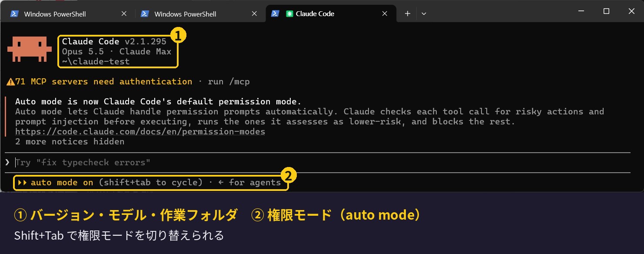Click the auto mode double-arrow icon
644x254 pixels.
pyautogui.click(x=22, y=183)
